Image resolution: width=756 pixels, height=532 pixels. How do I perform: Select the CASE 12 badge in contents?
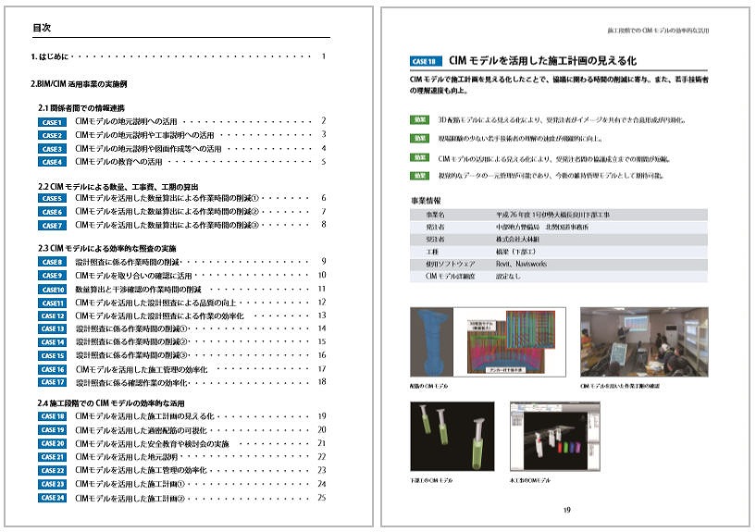point(52,316)
